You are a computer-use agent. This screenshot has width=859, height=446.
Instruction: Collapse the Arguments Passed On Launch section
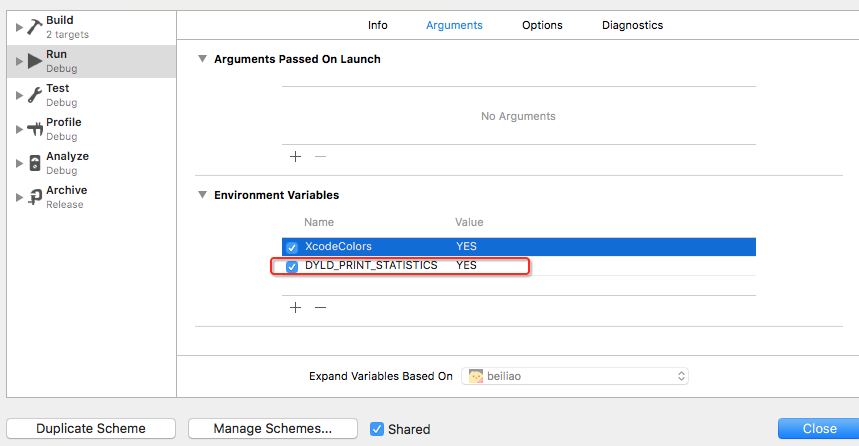point(203,59)
